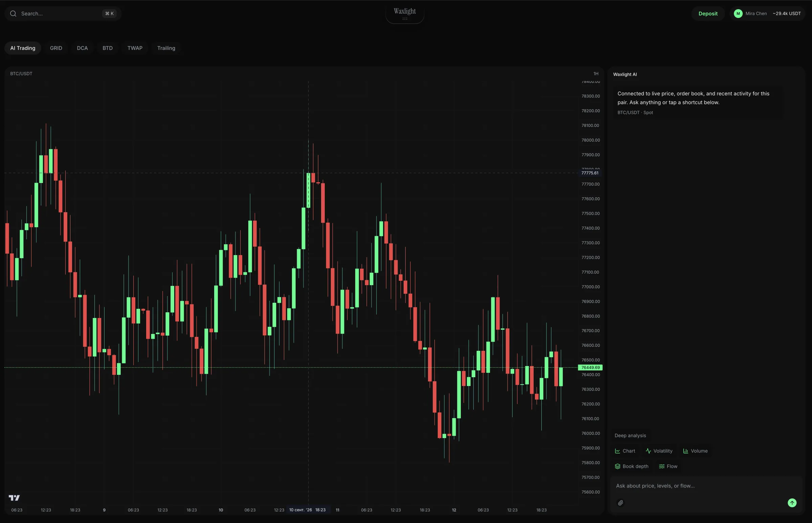Click the paperclip attachment icon
Screen dimensions: 812x523
pos(620,503)
